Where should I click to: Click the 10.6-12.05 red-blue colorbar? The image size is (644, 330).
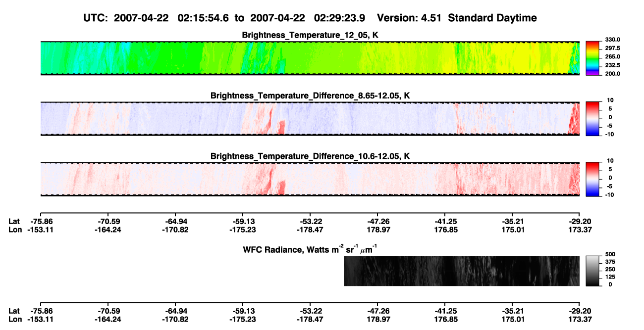pyautogui.click(x=592, y=179)
